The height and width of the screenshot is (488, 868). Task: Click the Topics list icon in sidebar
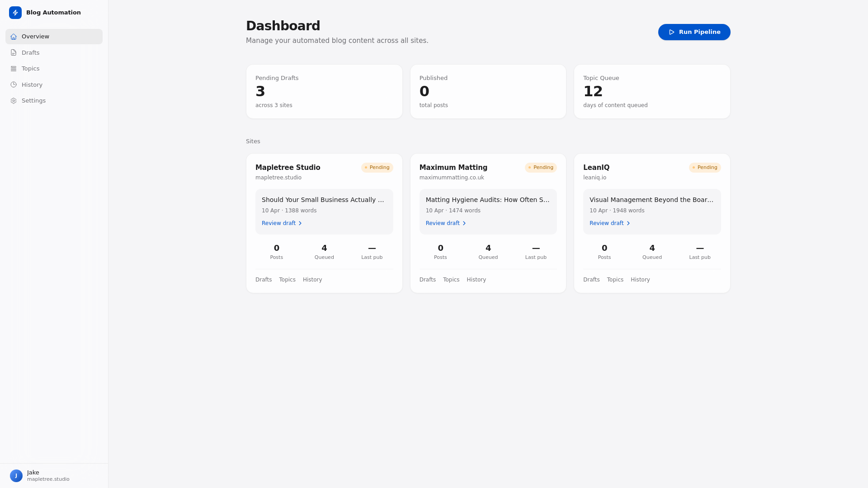pos(14,69)
